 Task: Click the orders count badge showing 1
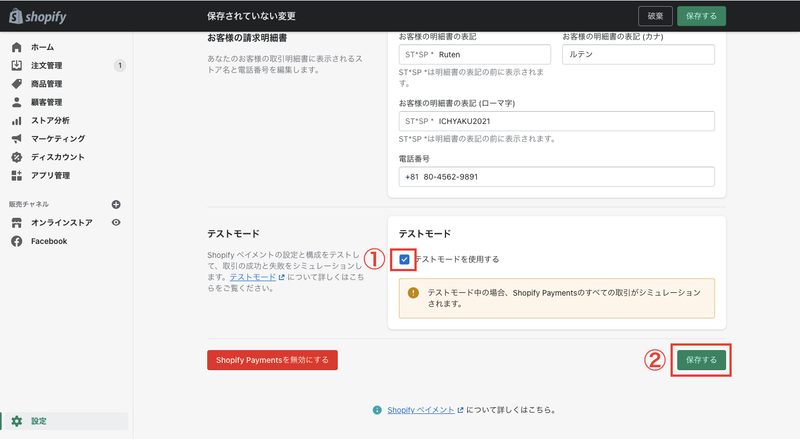click(x=119, y=65)
